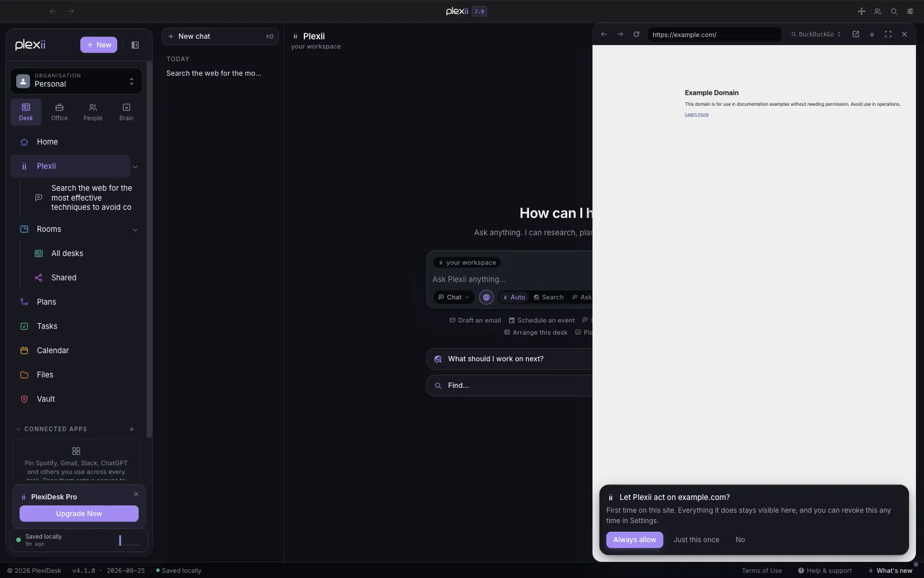Open settings sliders icon in top bar
This screenshot has width=924, height=578.
pos(910,12)
